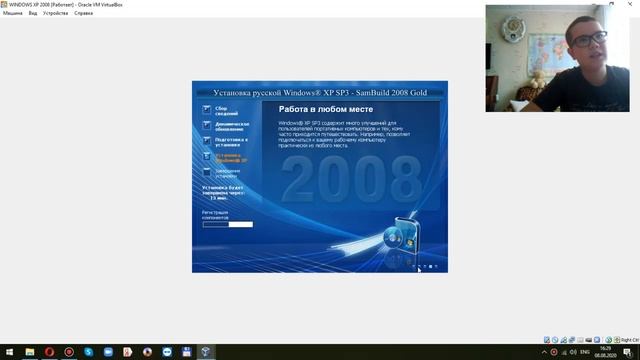
Task: Open TeamViewer from the taskbar
Action: pos(167,352)
